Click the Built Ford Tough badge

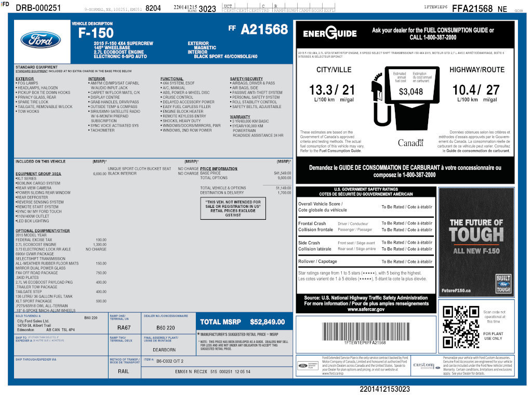503,284
